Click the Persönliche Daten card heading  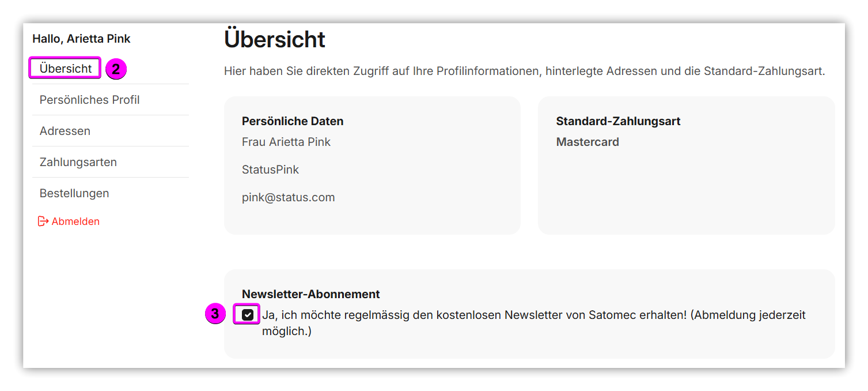pos(293,121)
